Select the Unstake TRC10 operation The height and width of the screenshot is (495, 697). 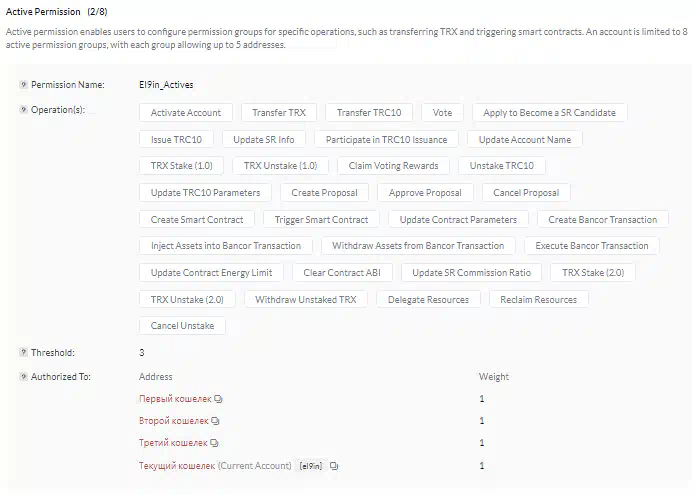[x=502, y=166]
